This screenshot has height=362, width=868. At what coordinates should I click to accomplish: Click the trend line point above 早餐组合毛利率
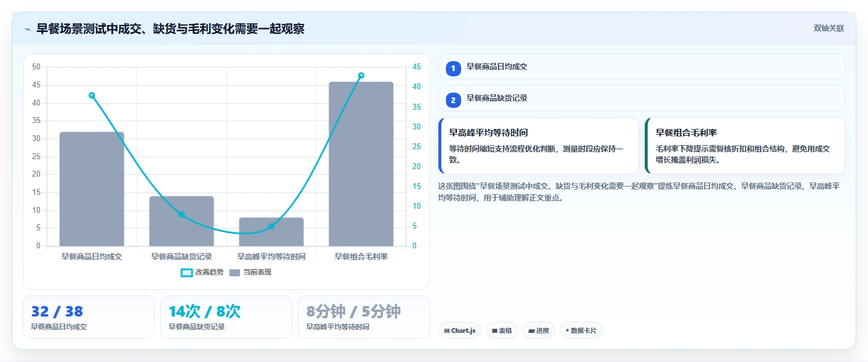[x=361, y=76]
